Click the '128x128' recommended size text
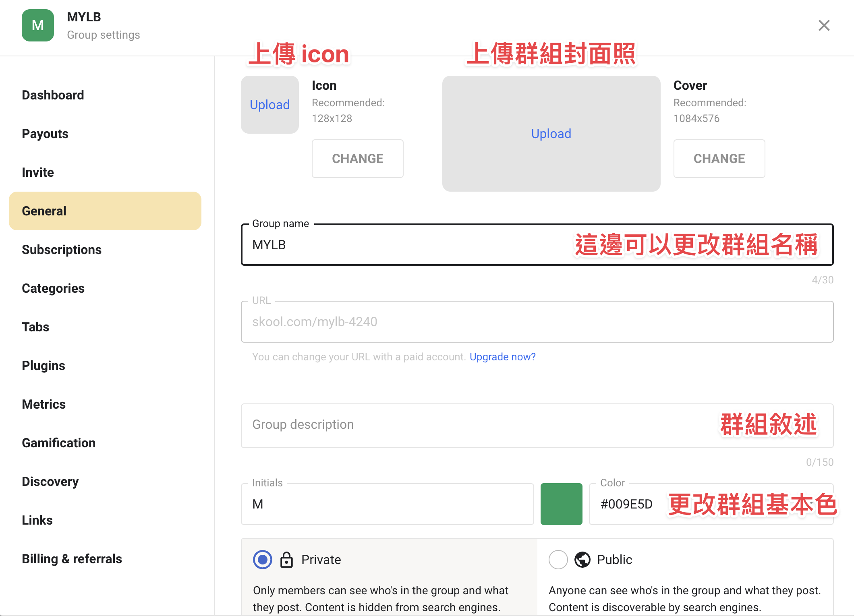Screen dimensions: 854x616 332,118
